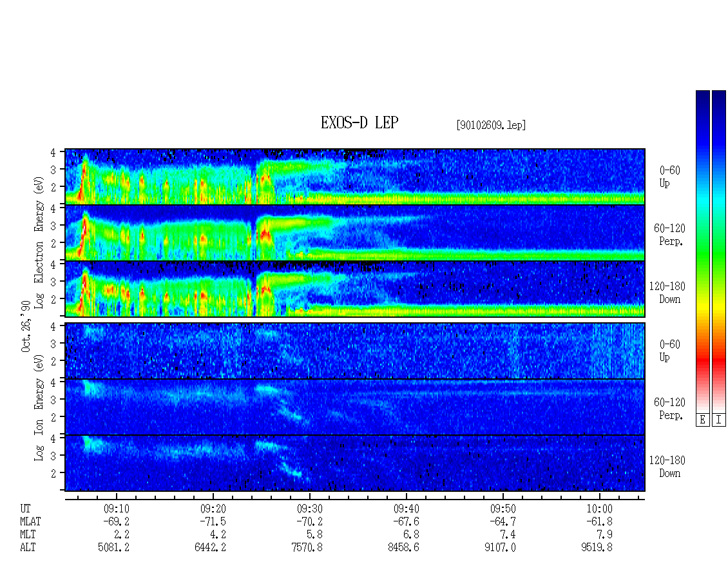Screen dimensions: 728x564
Task: Click the MLAT value -64.7
Action: click(x=503, y=521)
